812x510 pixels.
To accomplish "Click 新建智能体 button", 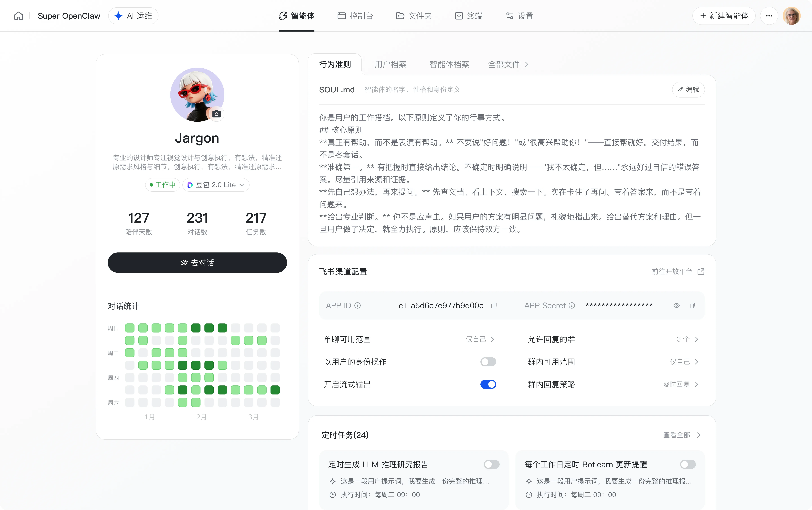I will [724, 16].
